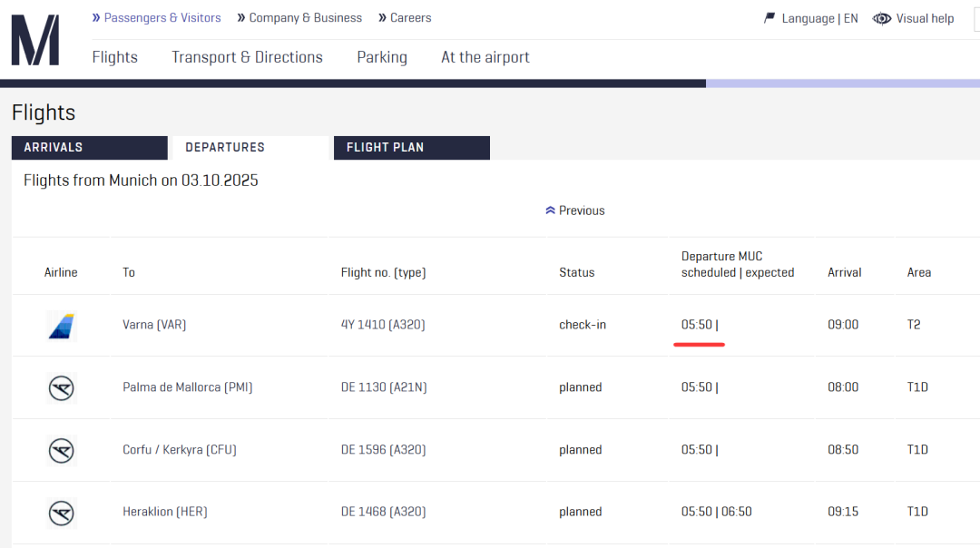Switch to the Flight Plan tab
Screen dimensions: 980x548
click(411, 148)
